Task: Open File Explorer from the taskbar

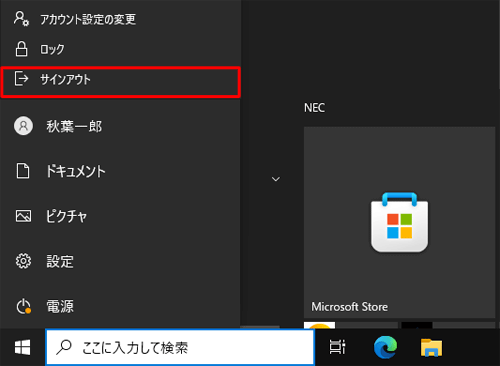Action: click(431, 348)
